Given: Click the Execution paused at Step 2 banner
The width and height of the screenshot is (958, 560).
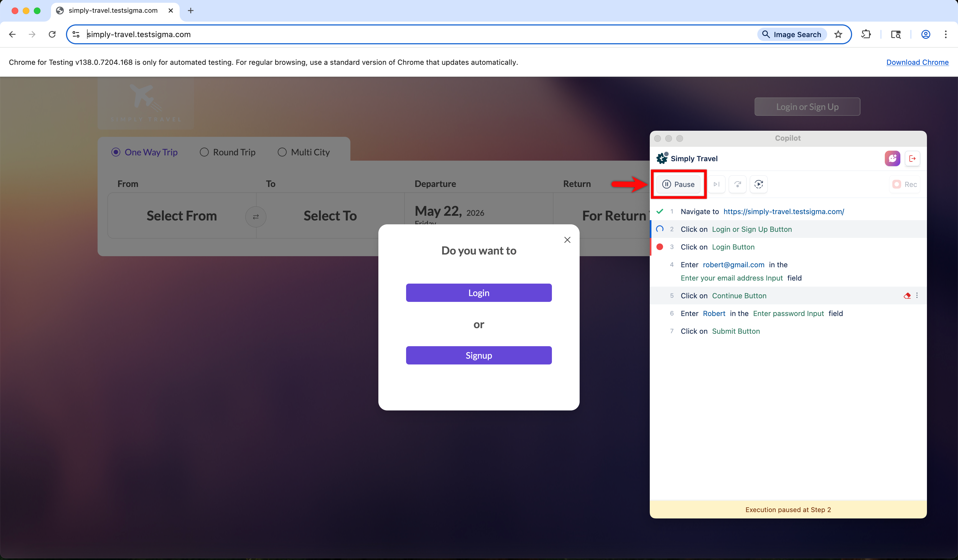Looking at the screenshot, I should tap(788, 510).
